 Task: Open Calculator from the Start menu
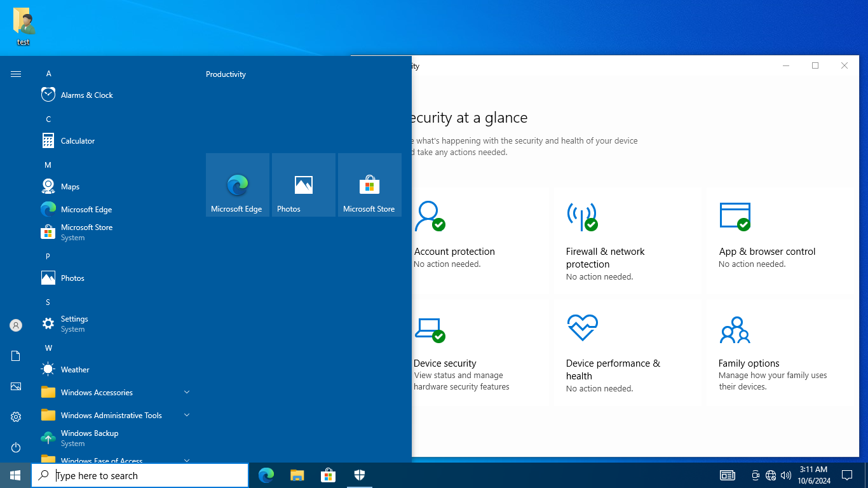pos(116,141)
